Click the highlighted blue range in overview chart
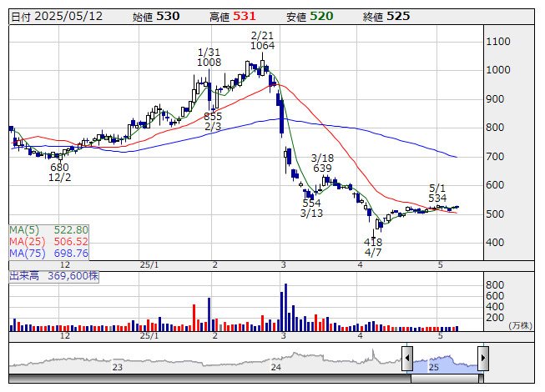The image size is (545, 392). 445,363
